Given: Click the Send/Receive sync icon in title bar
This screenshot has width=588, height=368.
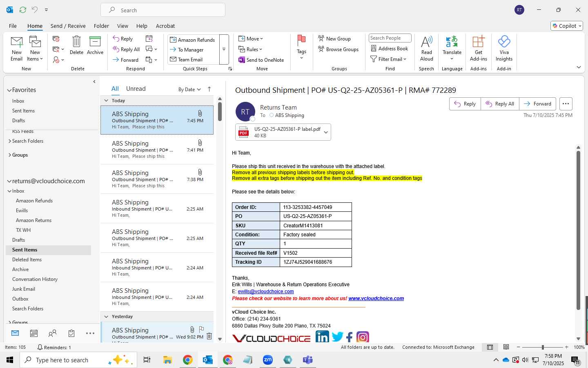Looking at the screenshot, I should 23,10.
